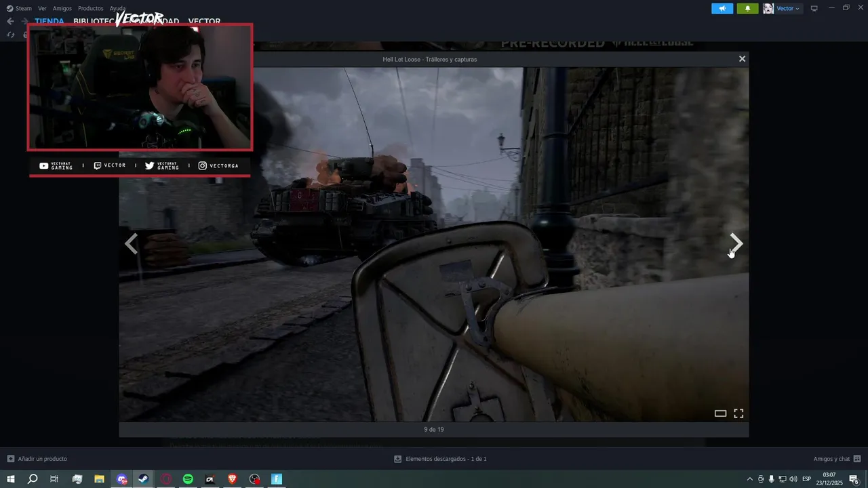Open the volume speaker tray icon
868x488 pixels.
coord(793,479)
